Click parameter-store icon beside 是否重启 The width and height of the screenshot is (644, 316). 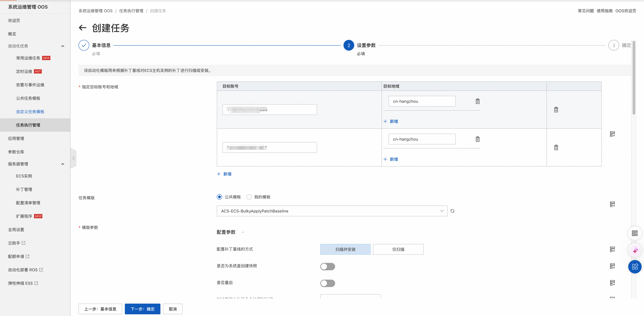click(x=612, y=283)
